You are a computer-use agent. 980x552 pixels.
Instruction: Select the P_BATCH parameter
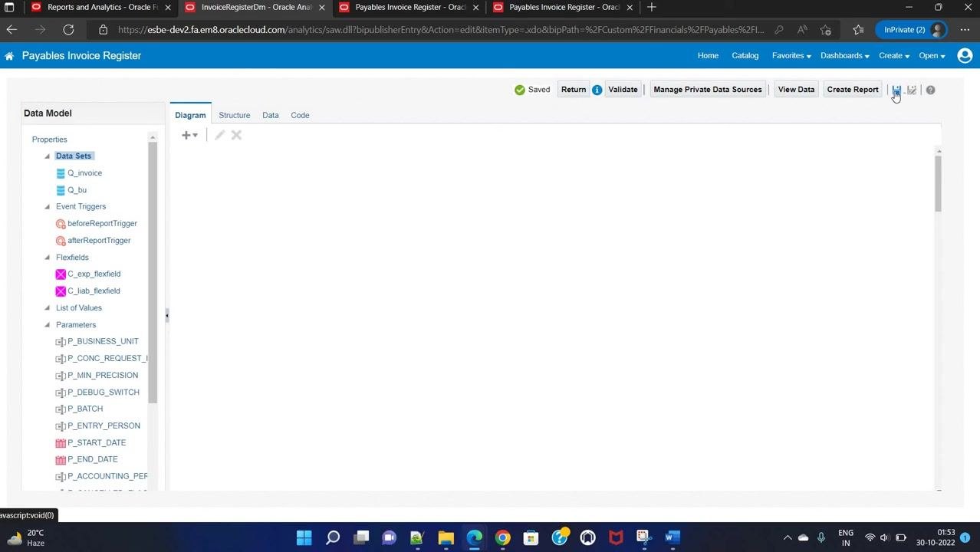[x=85, y=409]
